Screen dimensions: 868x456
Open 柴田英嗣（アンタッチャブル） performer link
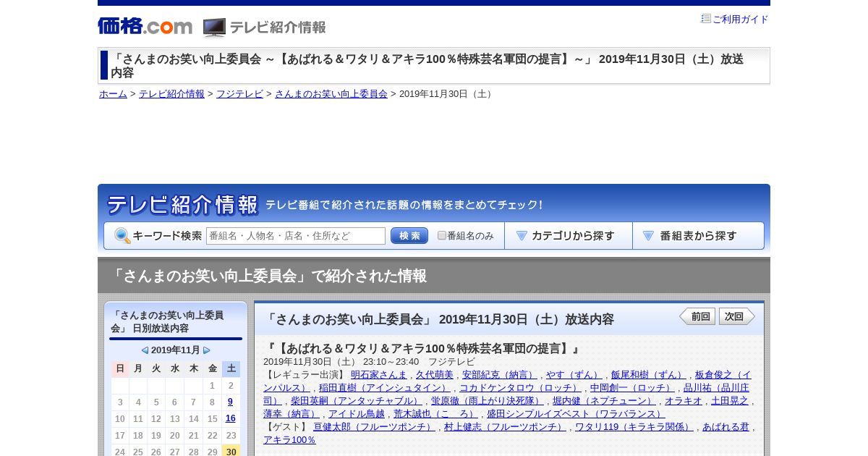(357, 401)
